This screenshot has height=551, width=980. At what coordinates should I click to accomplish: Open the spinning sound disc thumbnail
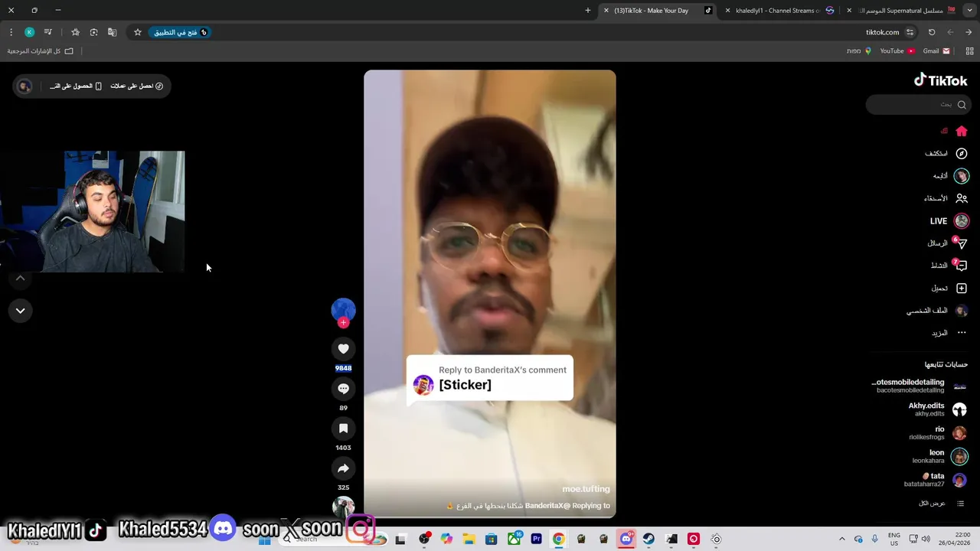pyautogui.click(x=343, y=507)
